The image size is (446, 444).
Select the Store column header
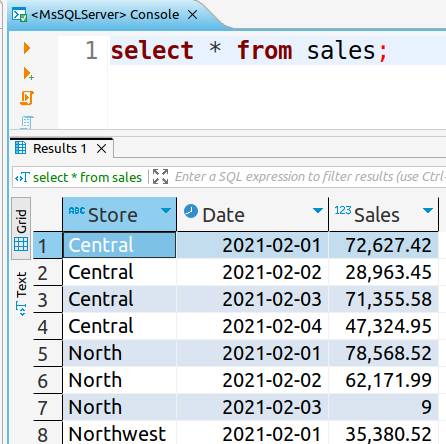coord(119,214)
